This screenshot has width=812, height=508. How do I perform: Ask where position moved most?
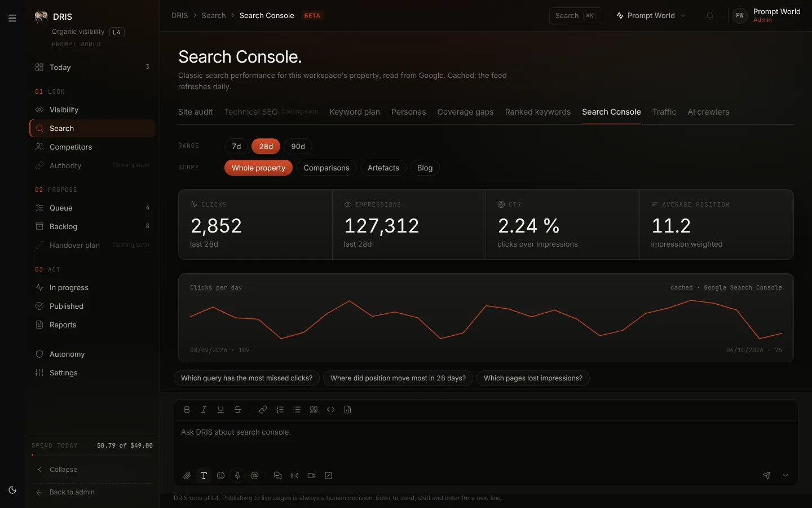point(398,378)
